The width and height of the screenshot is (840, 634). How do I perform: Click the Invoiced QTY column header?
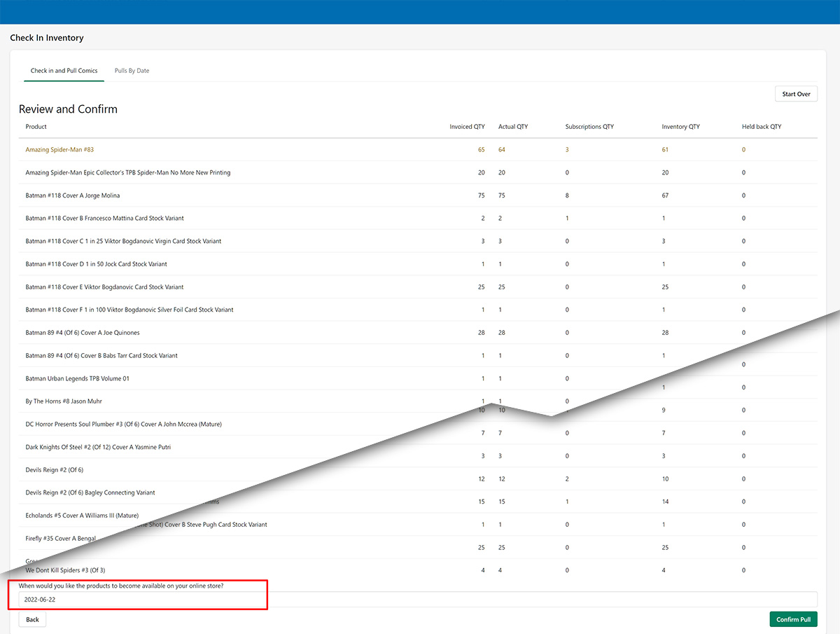[467, 127]
